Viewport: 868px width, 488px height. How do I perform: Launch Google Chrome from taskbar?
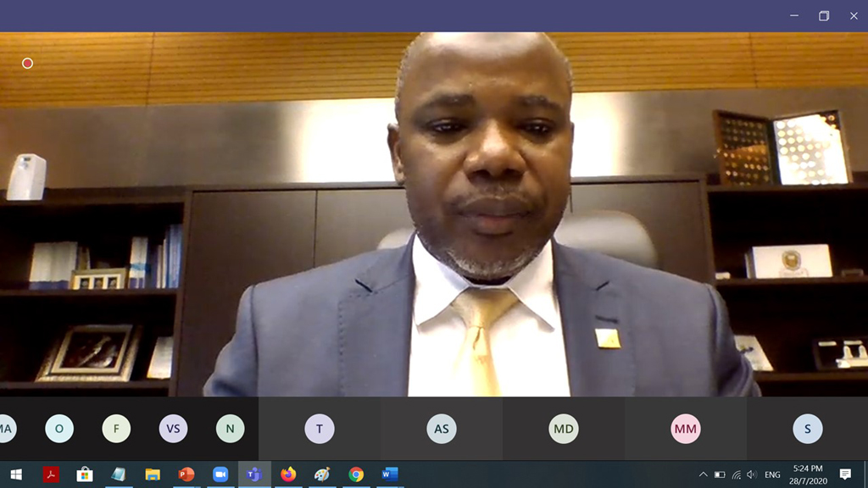point(356,474)
